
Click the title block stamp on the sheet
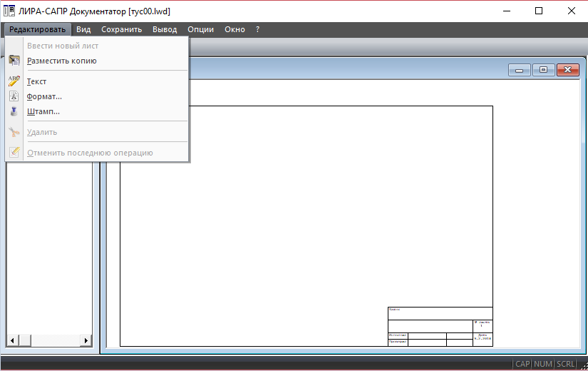point(440,327)
